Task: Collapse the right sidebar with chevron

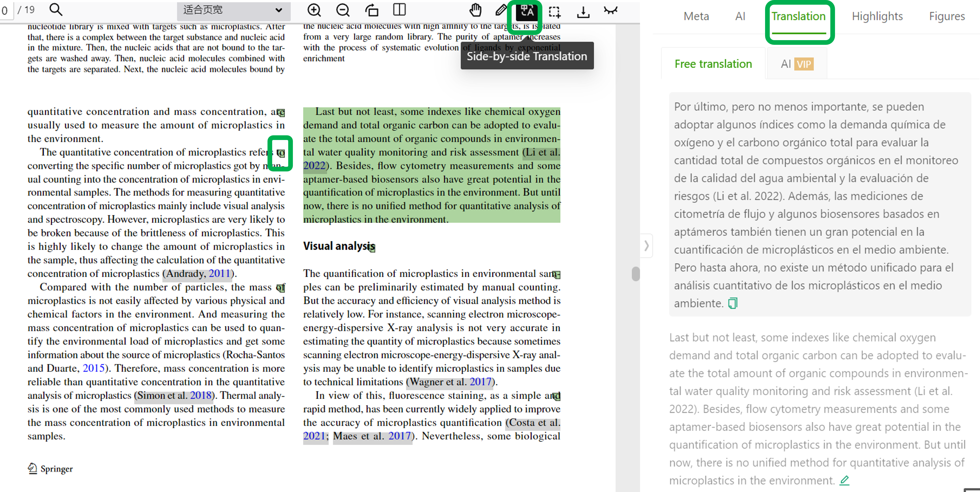Action: click(646, 246)
